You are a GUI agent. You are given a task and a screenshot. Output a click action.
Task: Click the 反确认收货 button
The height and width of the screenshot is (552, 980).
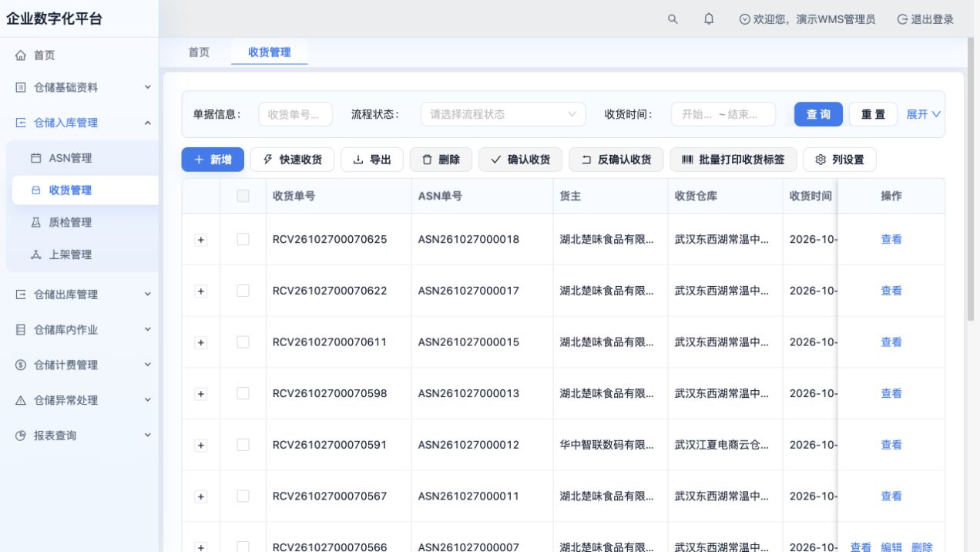[x=616, y=160]
